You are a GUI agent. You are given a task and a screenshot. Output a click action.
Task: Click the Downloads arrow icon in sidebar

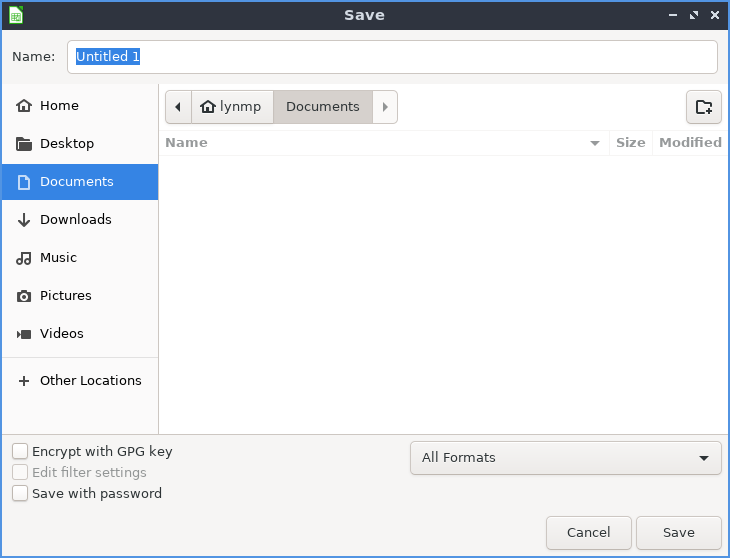click(24, 220)
